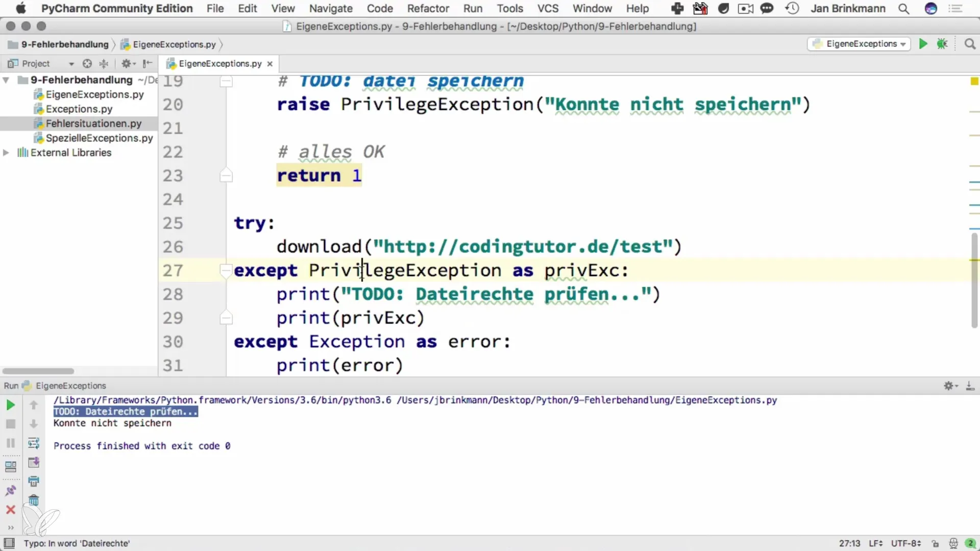Start debugging with the bug icon
The image size is (980, 551).
click(942, 44)
